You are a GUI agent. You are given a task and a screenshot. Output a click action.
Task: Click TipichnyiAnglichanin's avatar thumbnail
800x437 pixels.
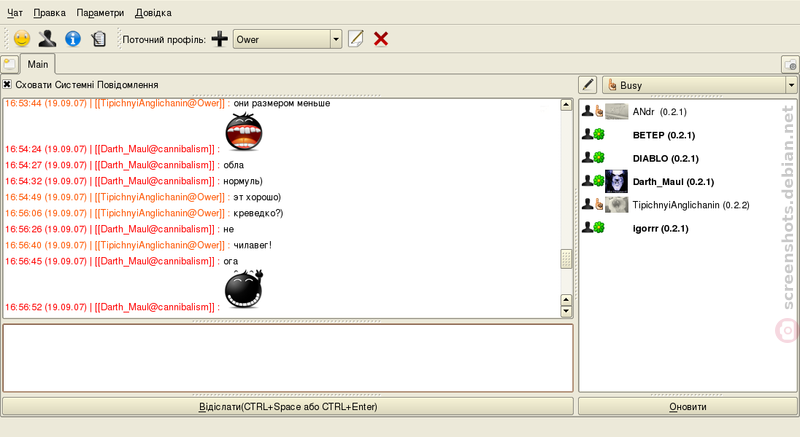pyautogui.click(x=616, y=205)
